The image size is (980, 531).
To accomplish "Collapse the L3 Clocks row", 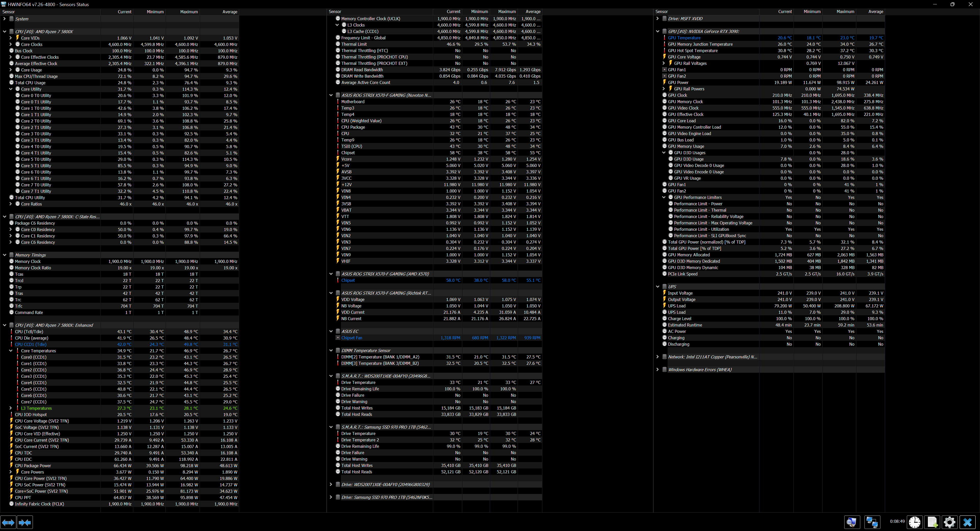I will [337, 25].
